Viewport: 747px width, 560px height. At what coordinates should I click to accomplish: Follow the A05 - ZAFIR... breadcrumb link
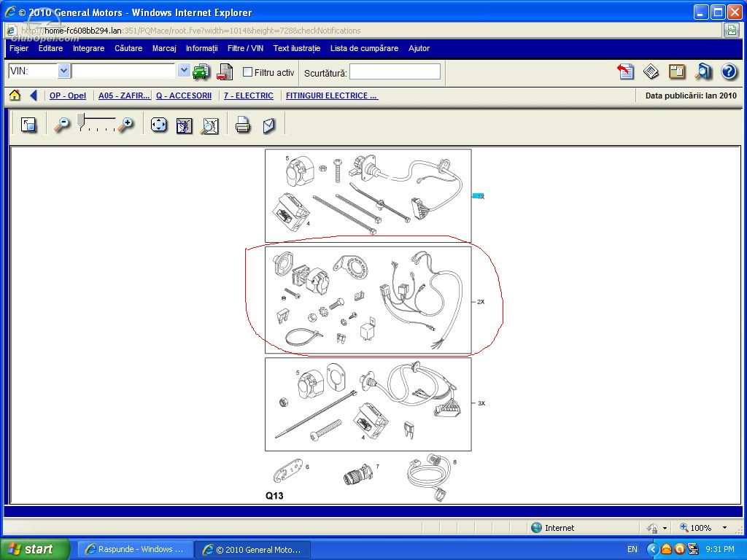tap(124, 96)
